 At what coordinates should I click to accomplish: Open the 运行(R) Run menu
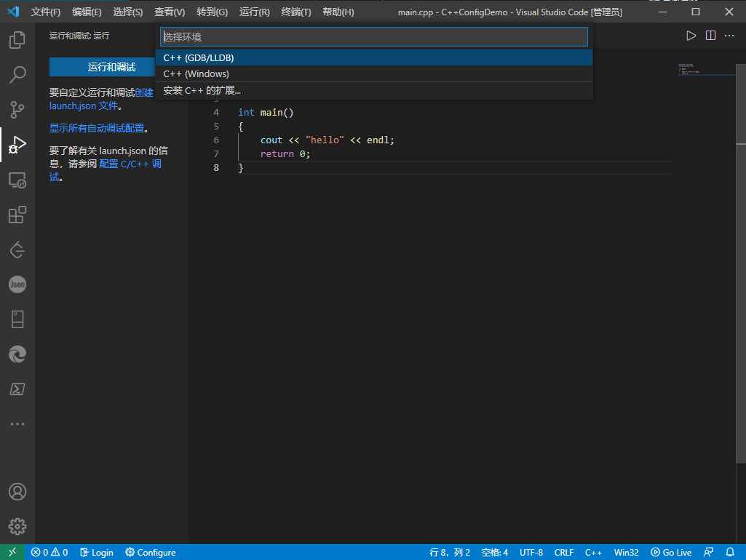[254, 12]
